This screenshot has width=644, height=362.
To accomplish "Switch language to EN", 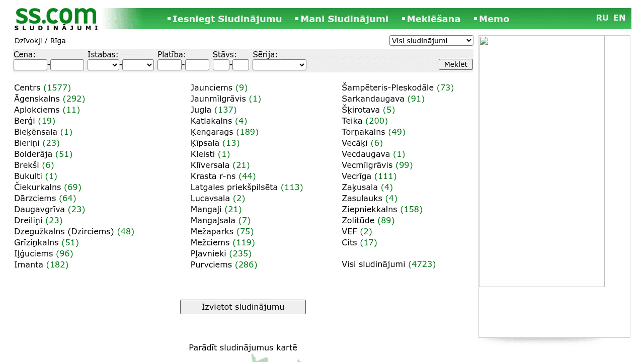I will click(x=619, y=18).
